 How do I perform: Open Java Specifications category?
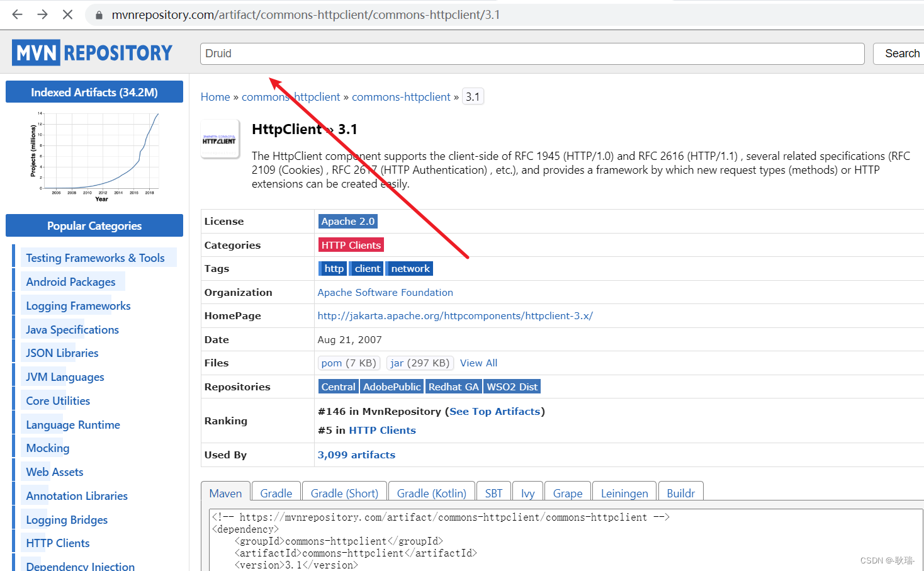pos(72,330)
